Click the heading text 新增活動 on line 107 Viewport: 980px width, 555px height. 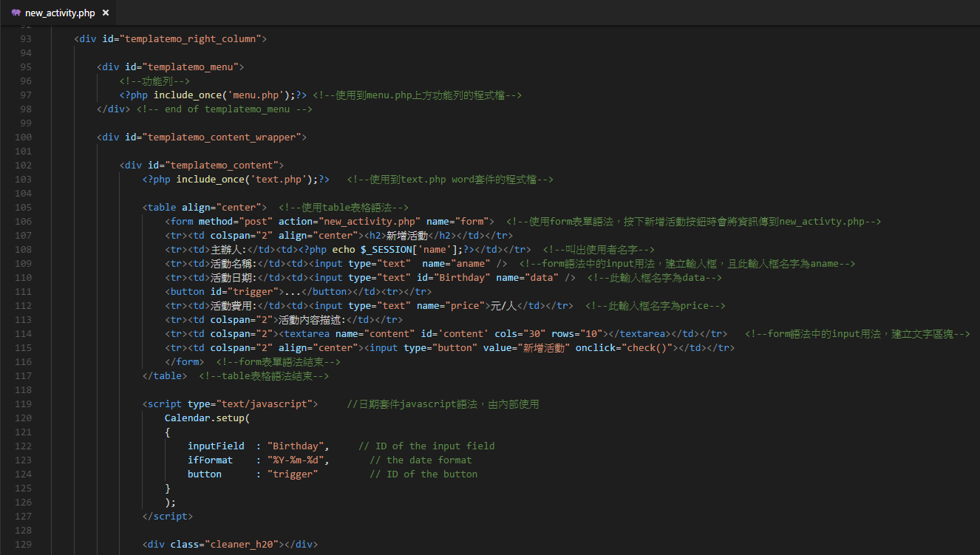click(407, 235)
